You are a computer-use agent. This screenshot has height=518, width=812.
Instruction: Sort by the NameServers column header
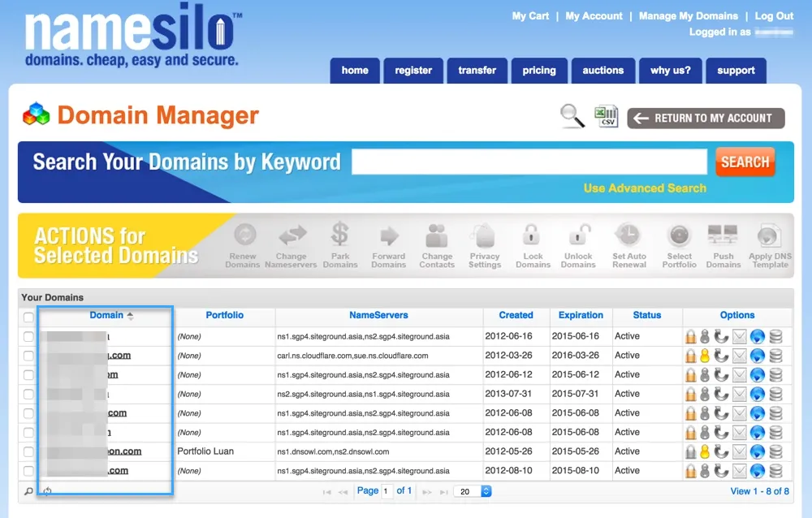[x=378, y=315]
